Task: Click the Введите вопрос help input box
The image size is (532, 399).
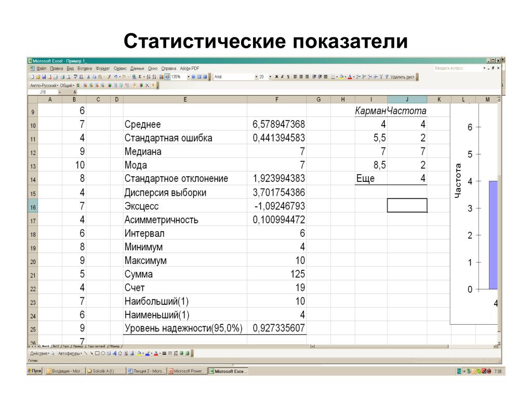Action: click(x=458, y=68)
